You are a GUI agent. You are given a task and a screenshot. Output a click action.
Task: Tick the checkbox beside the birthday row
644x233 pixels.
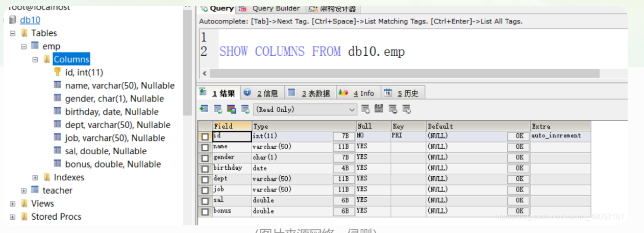coord(205,169)
